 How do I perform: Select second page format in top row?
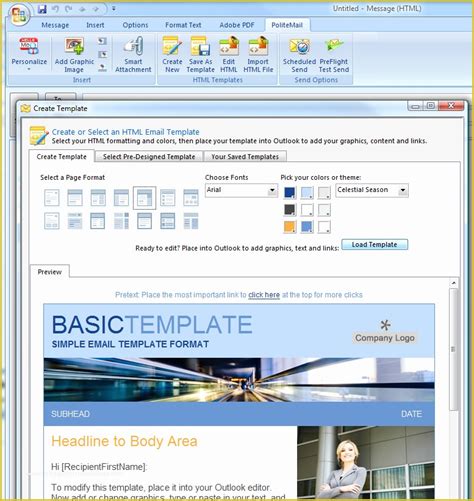click(x=75, y=197)
